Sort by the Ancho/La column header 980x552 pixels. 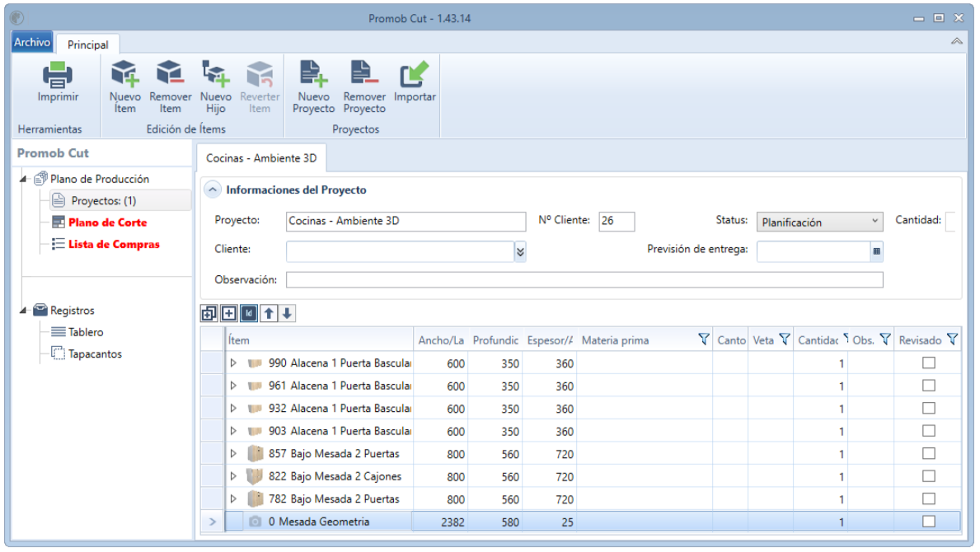(x=441, y=339)
